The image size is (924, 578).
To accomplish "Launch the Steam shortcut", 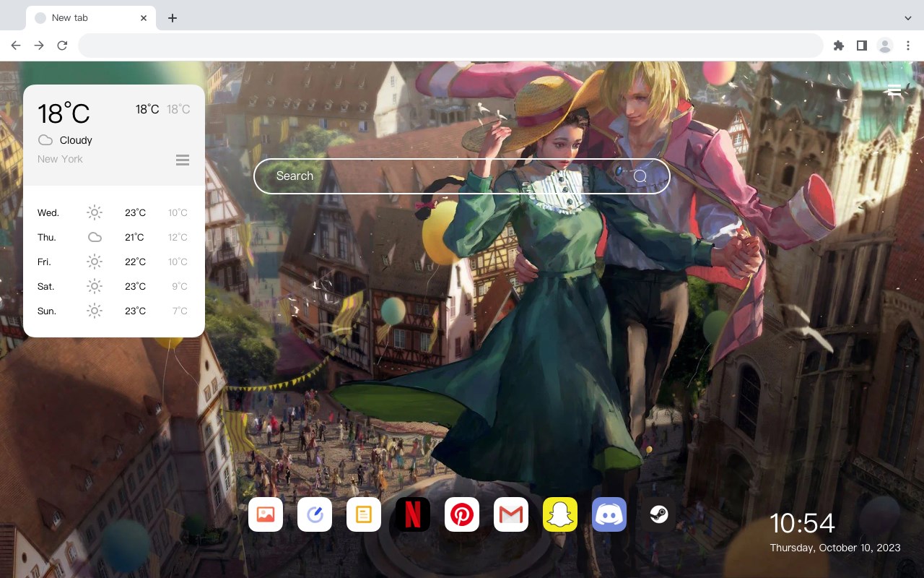I will [x=658, y=514].
